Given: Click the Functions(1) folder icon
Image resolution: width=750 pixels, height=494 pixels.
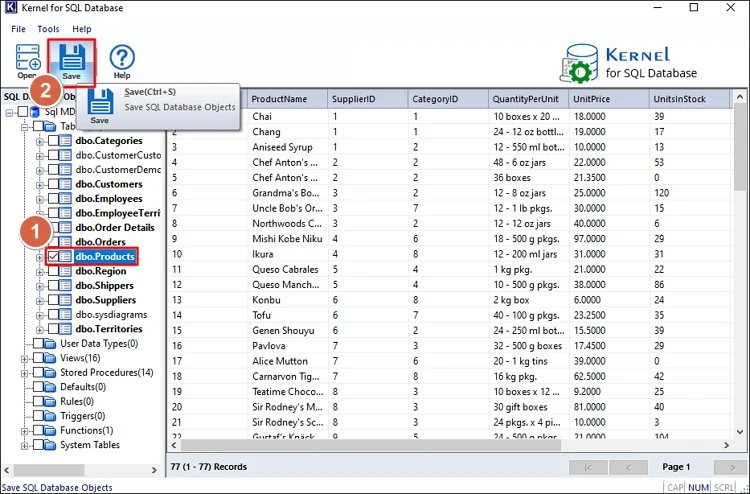Looking at the screenshot, I should [50, 430].
